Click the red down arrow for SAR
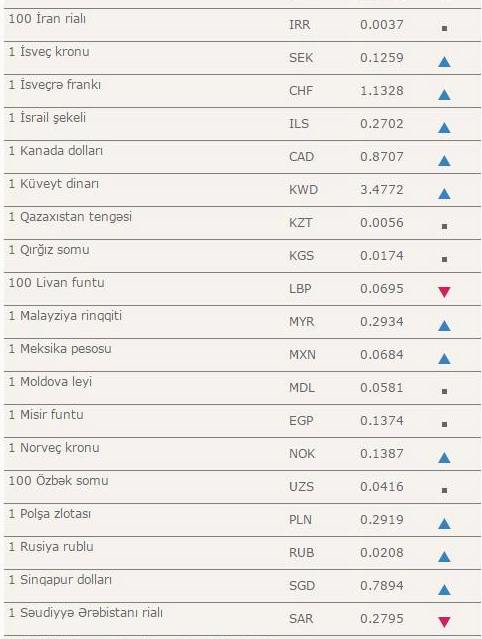The width and height of the screenshot is (482, 639). 444,622
